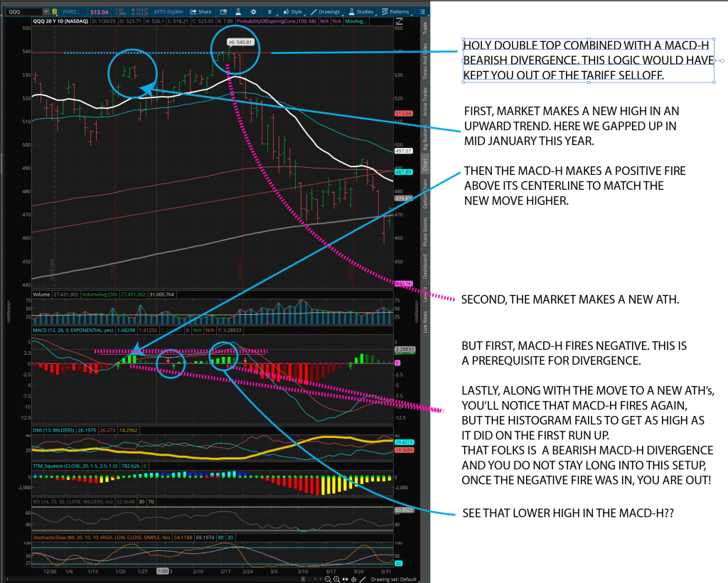
Task: Click the list menu icon at top right
Action: pyautogui.click(x=424, y=12)
